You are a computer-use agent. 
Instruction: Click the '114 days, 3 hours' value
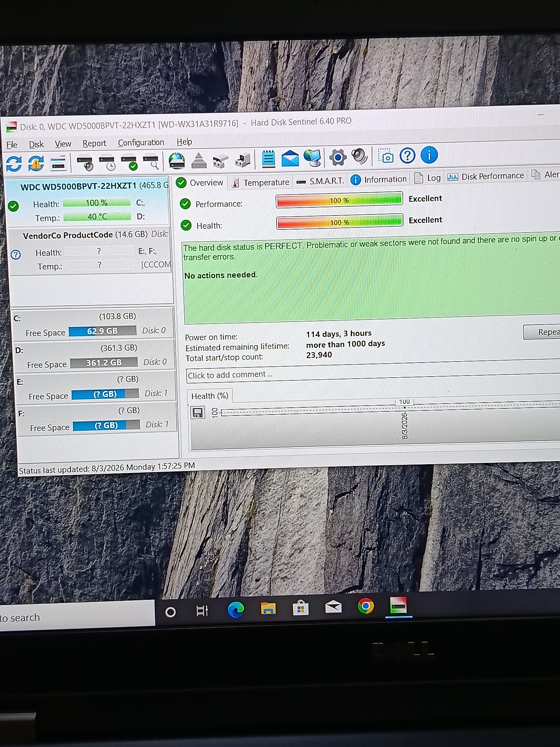pos(339,334)
